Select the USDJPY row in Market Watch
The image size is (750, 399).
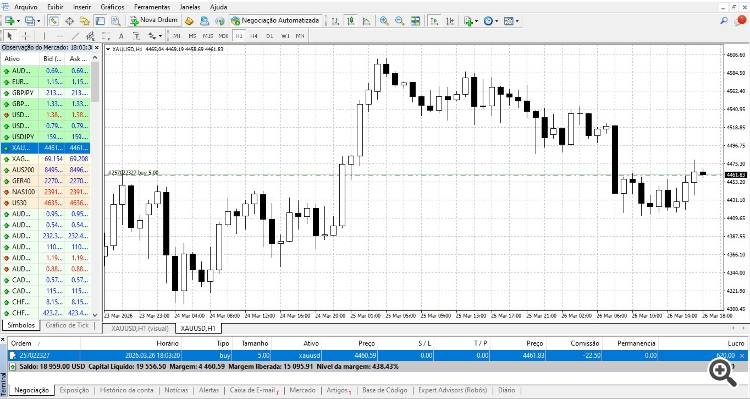coord(45,136)
